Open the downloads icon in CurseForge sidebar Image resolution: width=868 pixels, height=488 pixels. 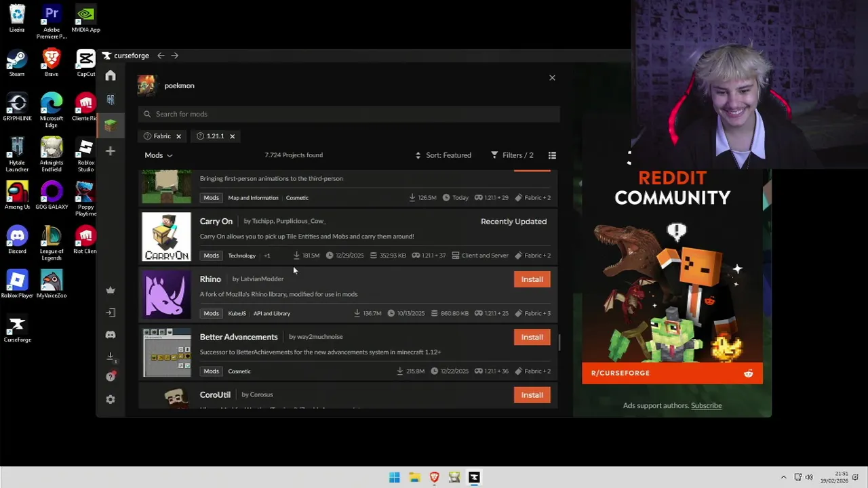pos(111,357)
